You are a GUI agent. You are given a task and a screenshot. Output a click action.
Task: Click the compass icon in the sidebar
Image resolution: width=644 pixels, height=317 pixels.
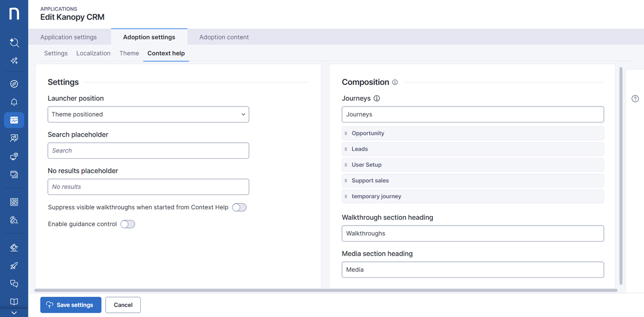click(14, 84)
